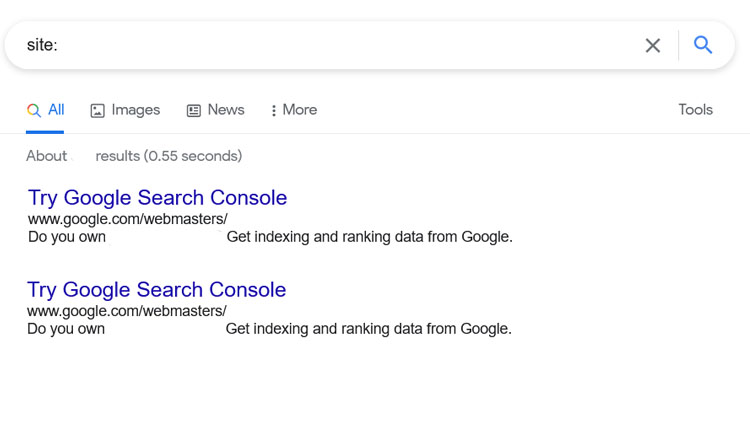This screenshot has width=750, height=430.
Task: Clear the search box with X icon
Action: point(652,46)
